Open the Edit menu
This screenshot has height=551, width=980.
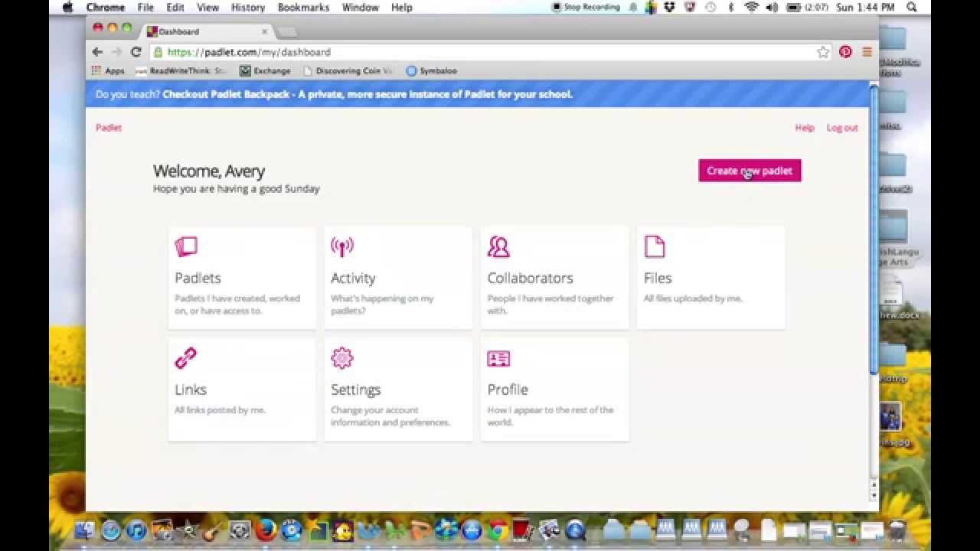pos(175,7)
